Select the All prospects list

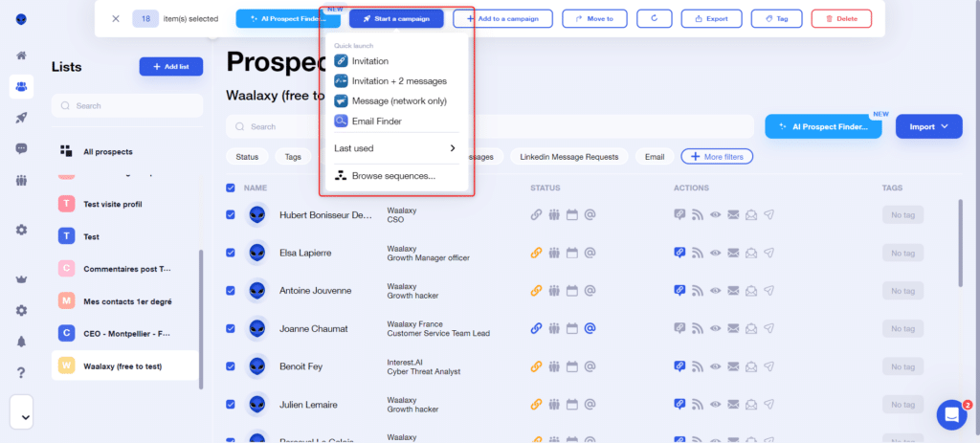pos(125,151)
